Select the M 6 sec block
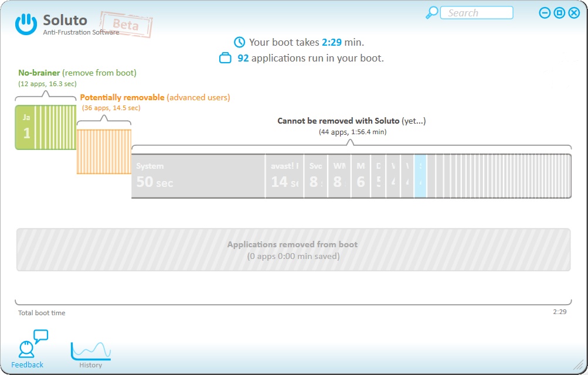The width and height of the screenshot is (588, 375). (361, 176)
